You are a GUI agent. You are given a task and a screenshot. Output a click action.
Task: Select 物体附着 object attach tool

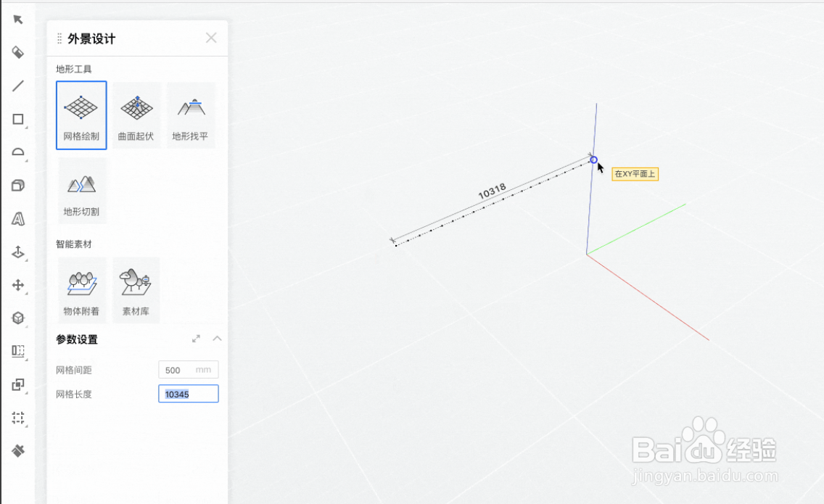81,290
